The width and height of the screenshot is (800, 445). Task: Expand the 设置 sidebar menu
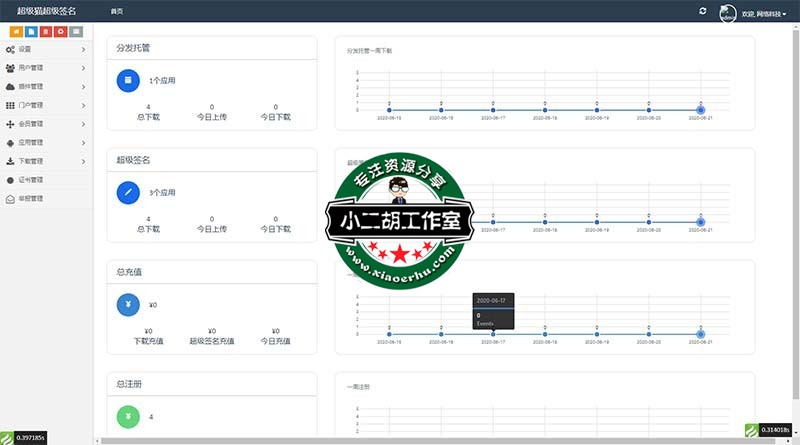point(45,49)
